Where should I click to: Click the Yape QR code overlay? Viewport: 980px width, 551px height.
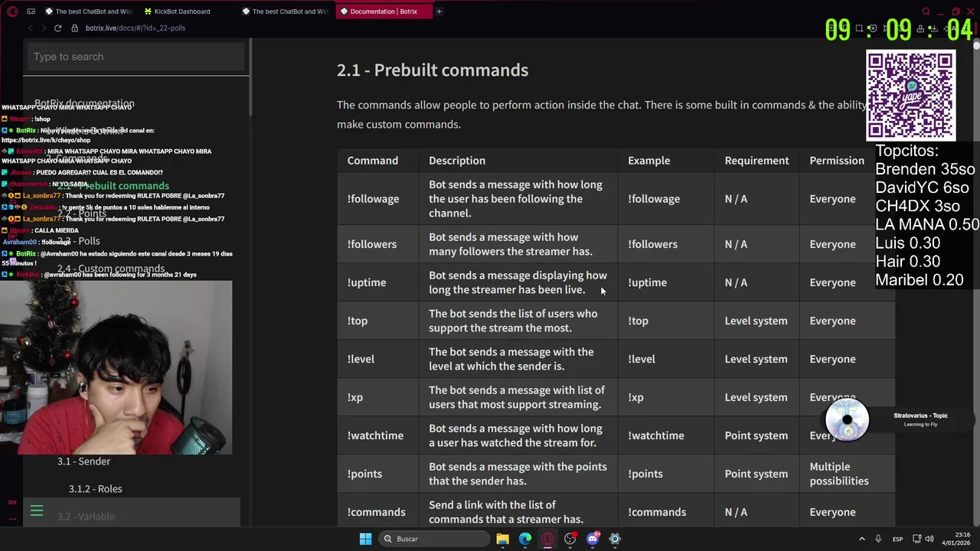pos(911,96)
